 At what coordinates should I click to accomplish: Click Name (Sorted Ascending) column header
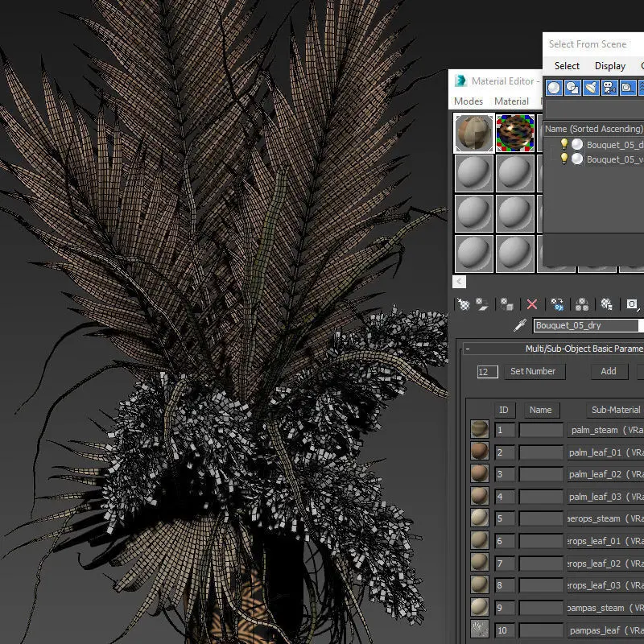click(593, 129)
